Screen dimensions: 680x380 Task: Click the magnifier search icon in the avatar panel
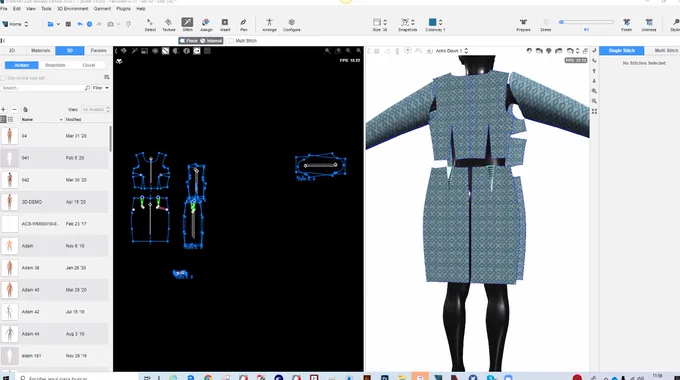(87, 88)
